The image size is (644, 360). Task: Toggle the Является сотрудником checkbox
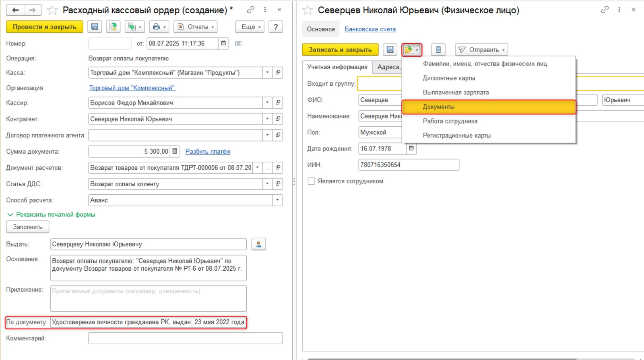click(311, 181)
